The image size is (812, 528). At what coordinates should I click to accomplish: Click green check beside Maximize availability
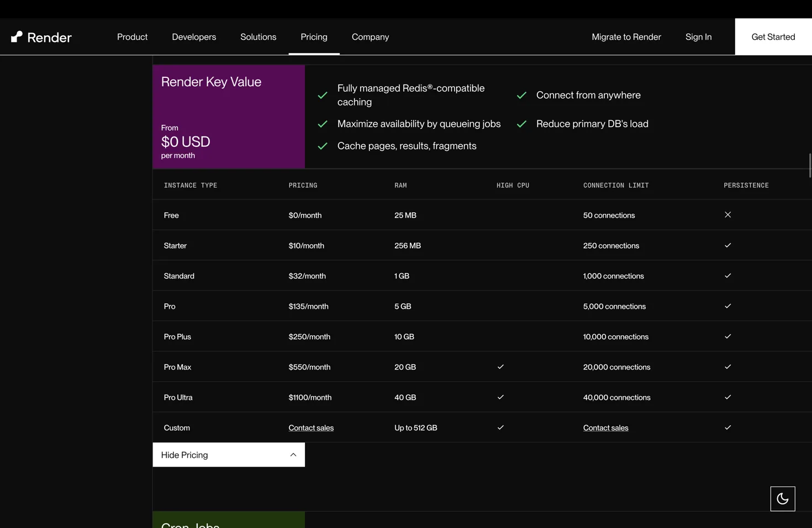tap(323, 124)
